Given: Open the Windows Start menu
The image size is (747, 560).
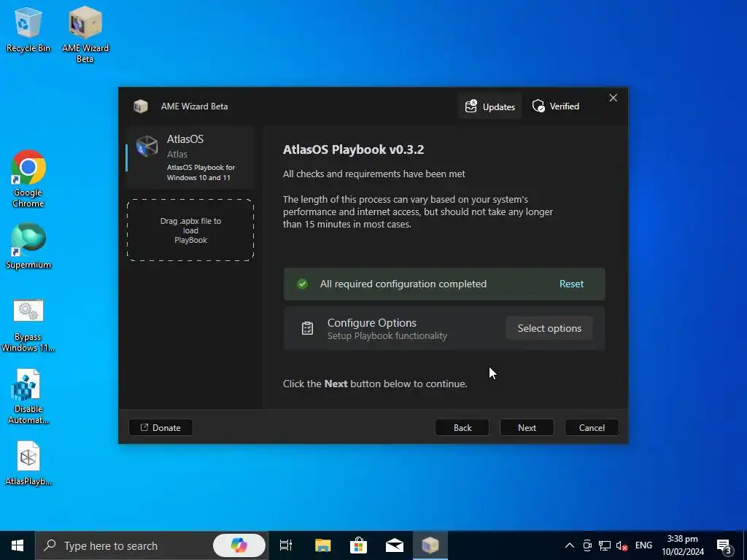Looking at the screenshot, I should tap(18, 545).
